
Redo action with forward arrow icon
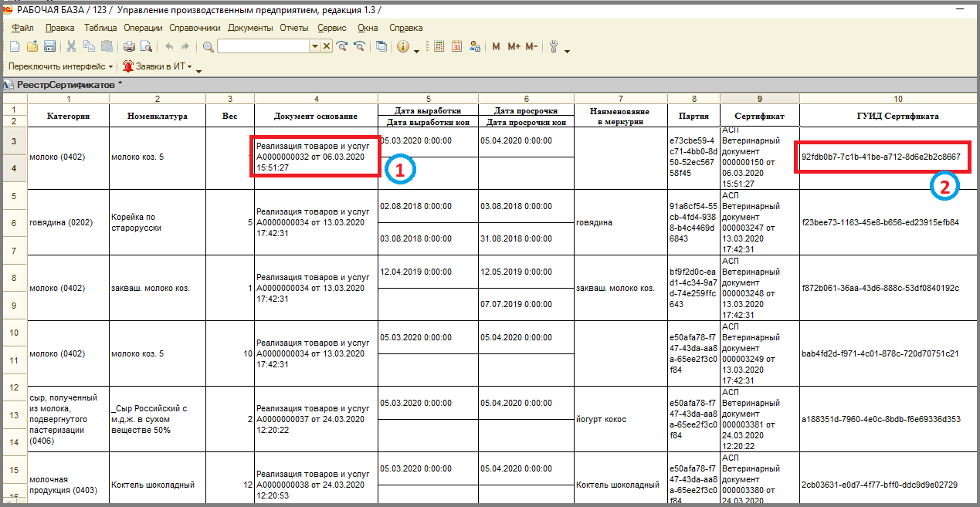tap(185, 46)
